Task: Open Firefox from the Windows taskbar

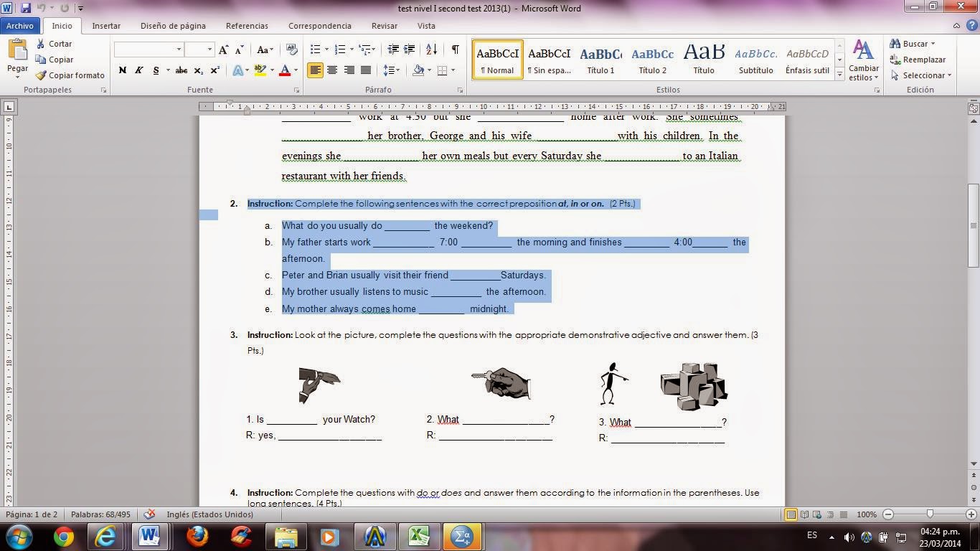Action: (197, 536)
